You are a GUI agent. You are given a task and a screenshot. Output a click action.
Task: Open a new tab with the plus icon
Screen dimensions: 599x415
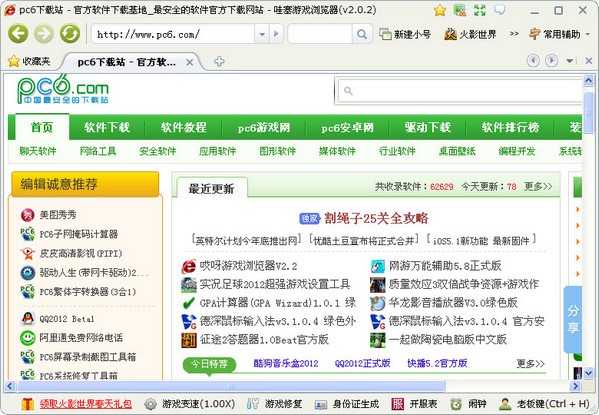(219, 61)
